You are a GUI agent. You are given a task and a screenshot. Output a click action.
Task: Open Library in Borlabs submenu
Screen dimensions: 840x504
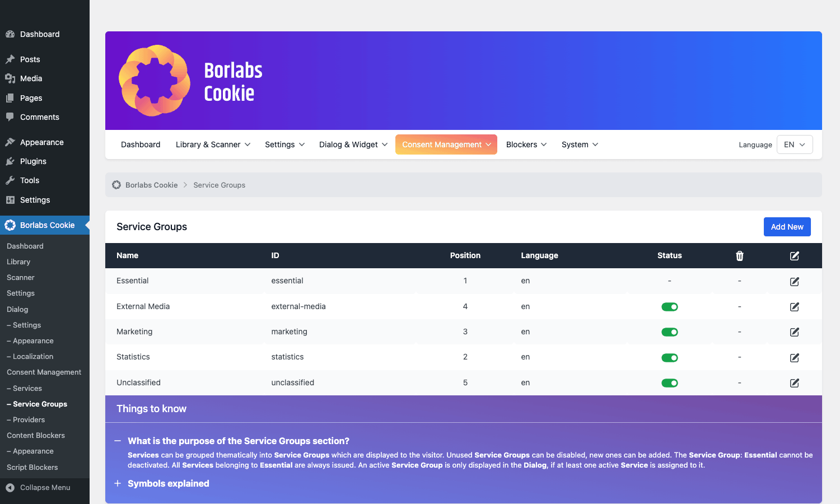click(18, 262)
